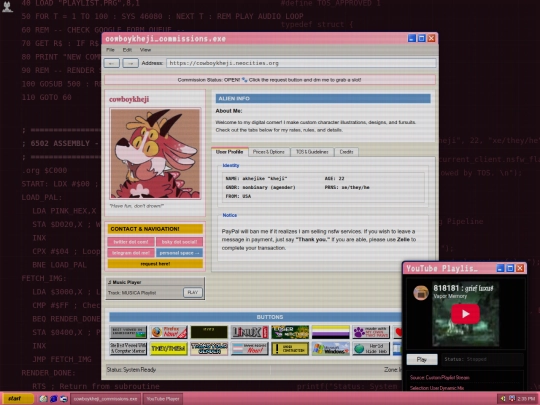Screen dimensions: 540x405
Task: Maximize the YouTube Playlist window
Action: coord(510,268)
